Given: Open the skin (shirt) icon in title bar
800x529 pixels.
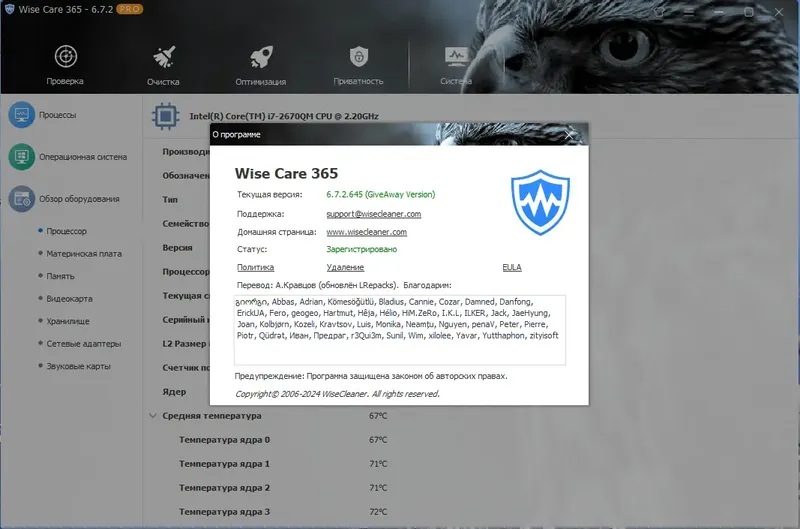Looking at the screenshot, I should click(659, 12).
